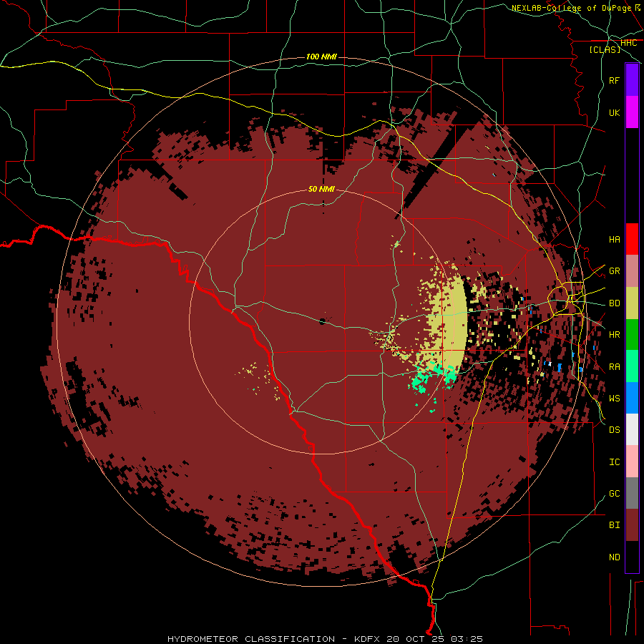This screenshot has width=644, height=644.
Task: Click the [CLAS] label
Action: coord(605,49)
